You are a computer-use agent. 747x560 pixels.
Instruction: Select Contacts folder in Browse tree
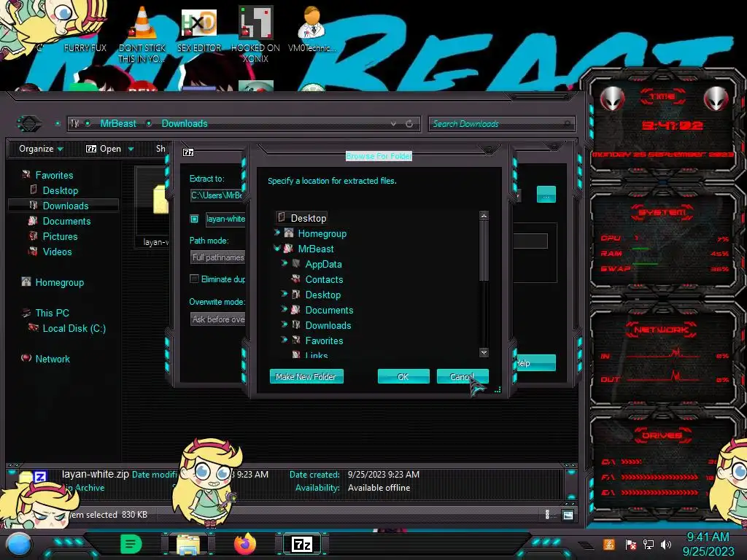point(324,279)
